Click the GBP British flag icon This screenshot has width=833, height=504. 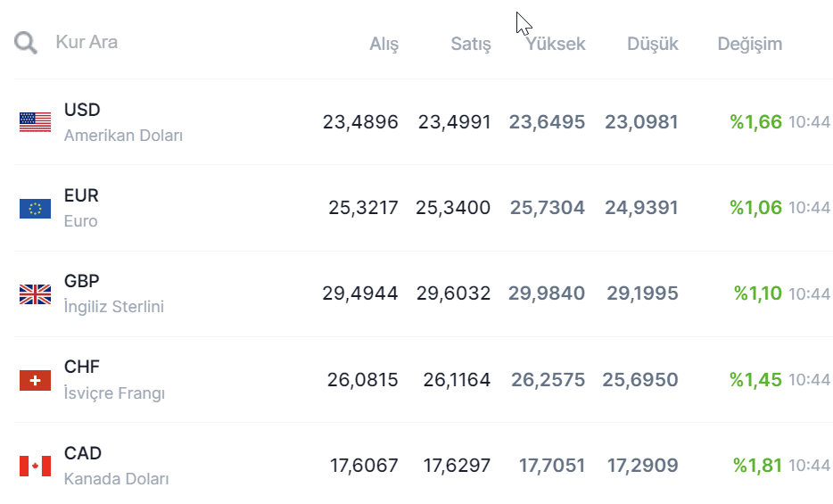(x=36, y=294)
